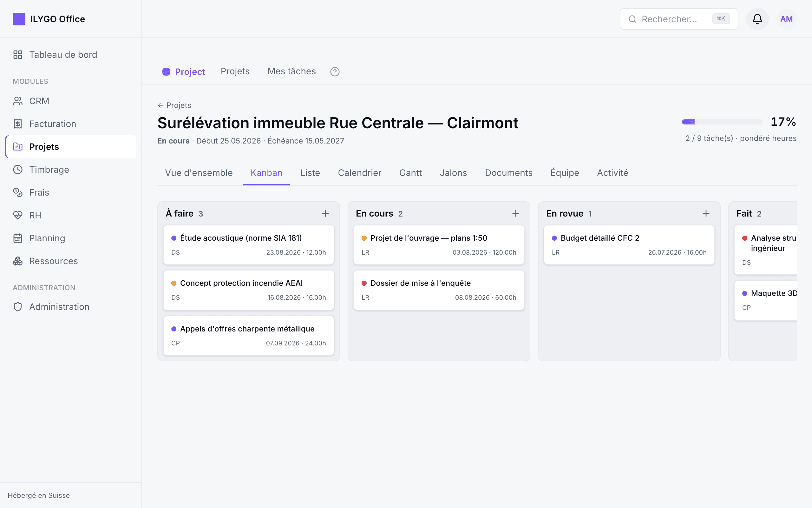The width and height of the screenshot is (812, 508).
Task: Open Étude acoustique (norme SIA 181) card
Action: click(249, 245)
